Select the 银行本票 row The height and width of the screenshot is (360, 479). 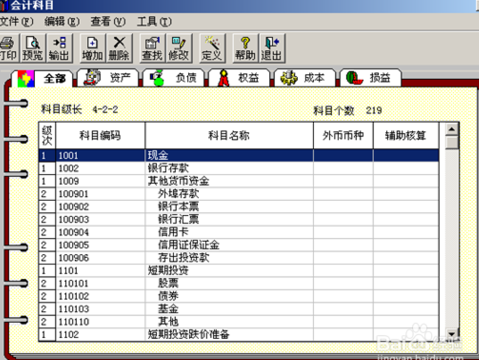point(239,207)
